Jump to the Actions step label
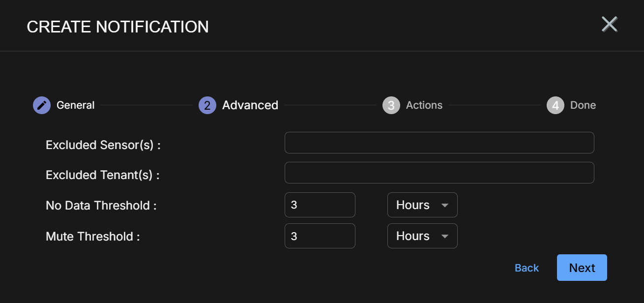This screenshot has height=303, width=644. (424, 105)
